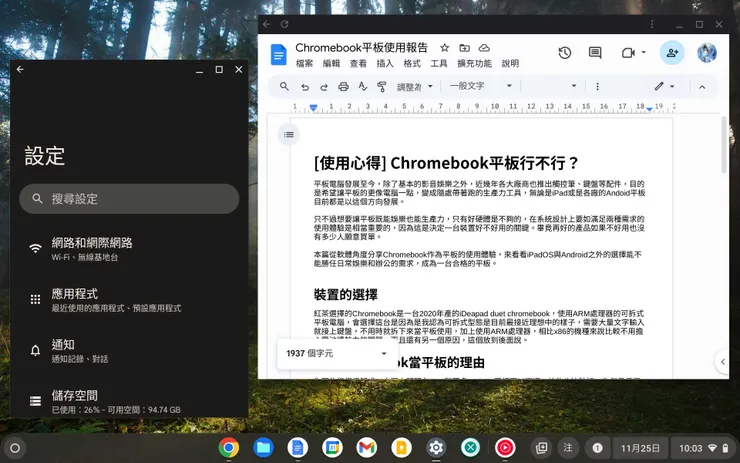Open the 格式 menu

(x=412, y=63)
